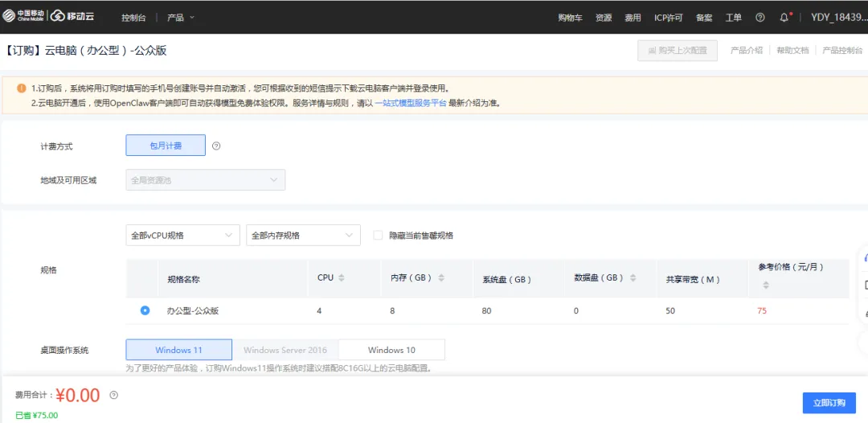The image size is (868, 423).
Task: Open 全局资源池 region dropdown
Action: tap(206, 180)
